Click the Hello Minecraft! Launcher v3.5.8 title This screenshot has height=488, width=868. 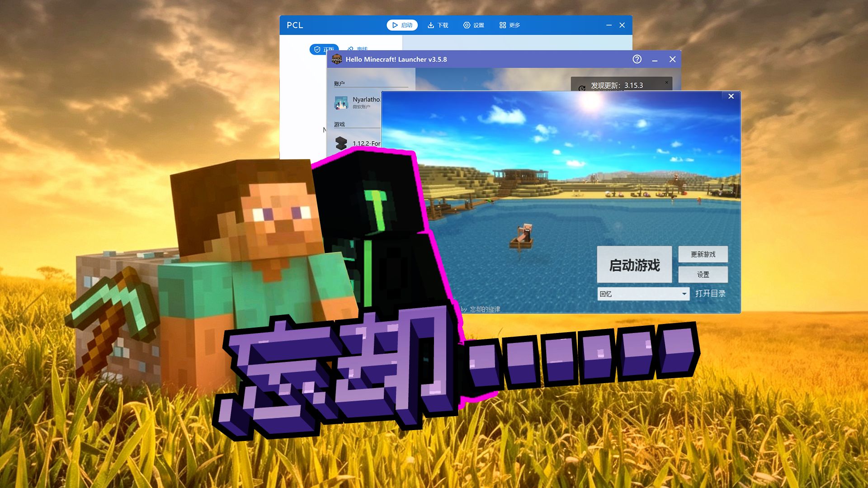coord(396,59)
